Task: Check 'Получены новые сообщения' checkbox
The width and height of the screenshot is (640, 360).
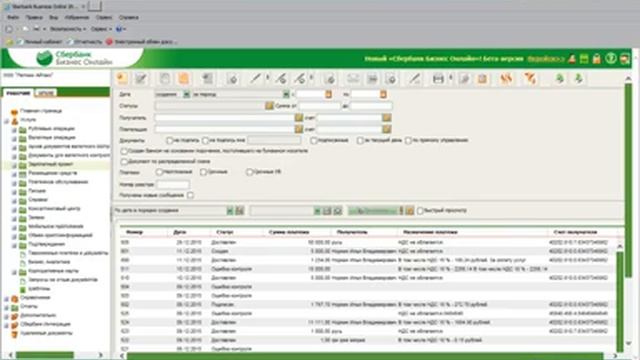Action: [x=190, y=195]
